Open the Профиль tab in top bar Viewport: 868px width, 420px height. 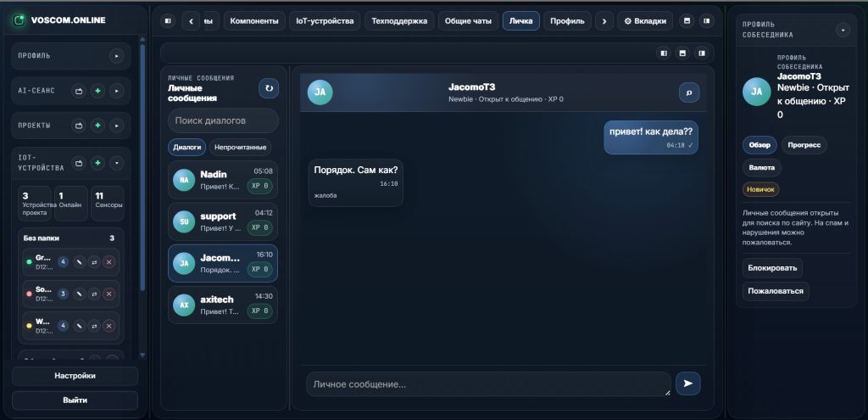pos(567,21)
